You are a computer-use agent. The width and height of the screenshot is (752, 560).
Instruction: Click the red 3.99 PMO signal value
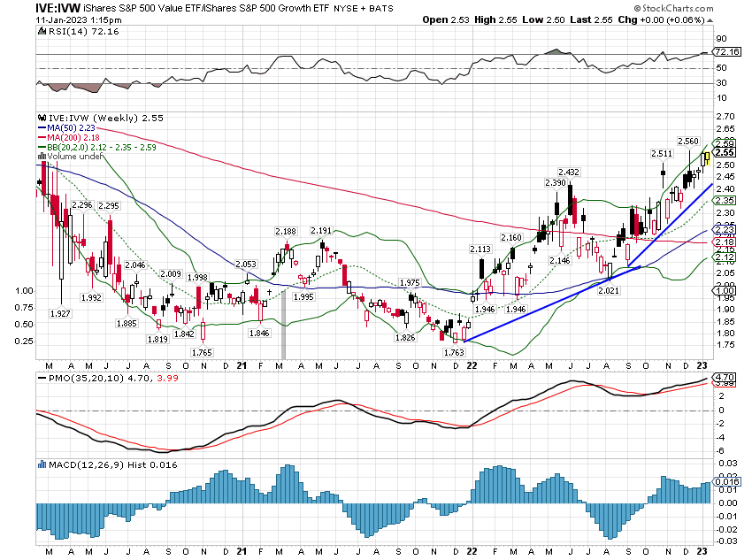tap(167, 379)
